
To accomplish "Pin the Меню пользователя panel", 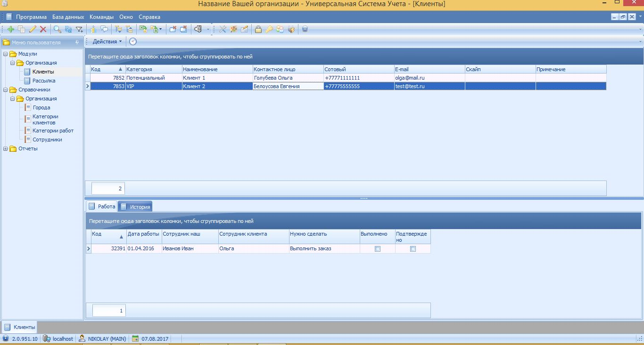I will (x=77, y=42).
